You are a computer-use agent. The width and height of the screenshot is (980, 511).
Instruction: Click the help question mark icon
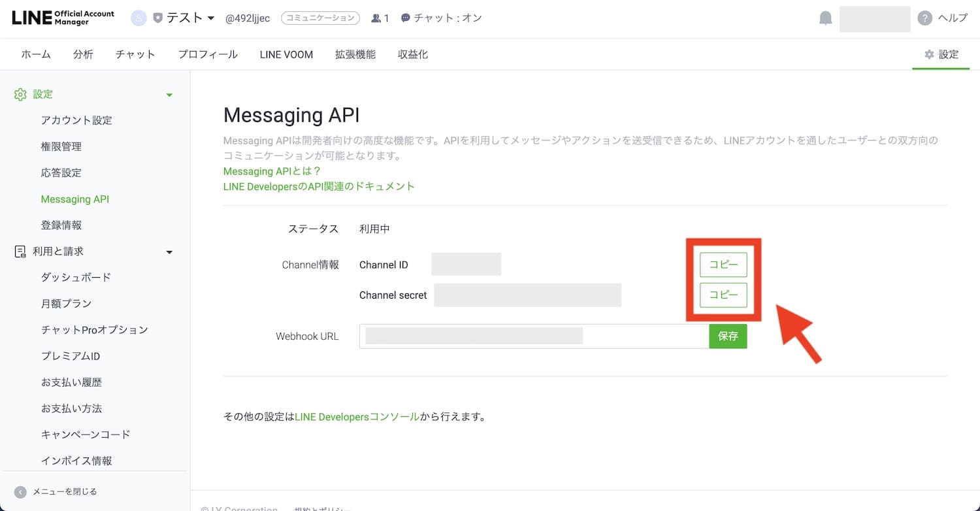(924, 18)
